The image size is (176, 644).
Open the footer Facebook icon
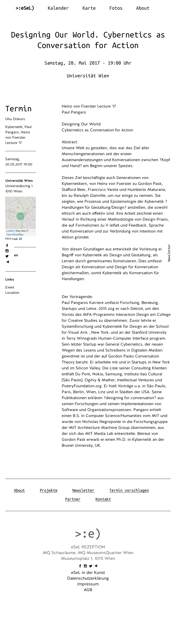80,566
